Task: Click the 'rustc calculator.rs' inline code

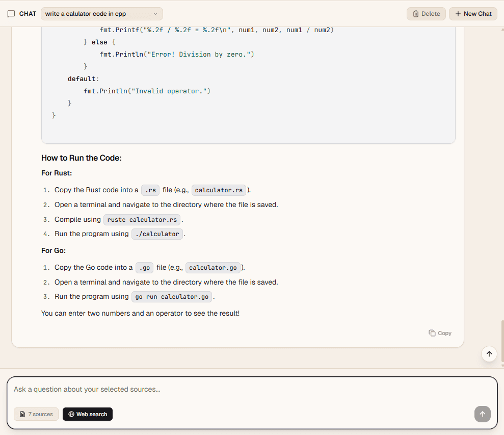Action: (x=142, y=220)
